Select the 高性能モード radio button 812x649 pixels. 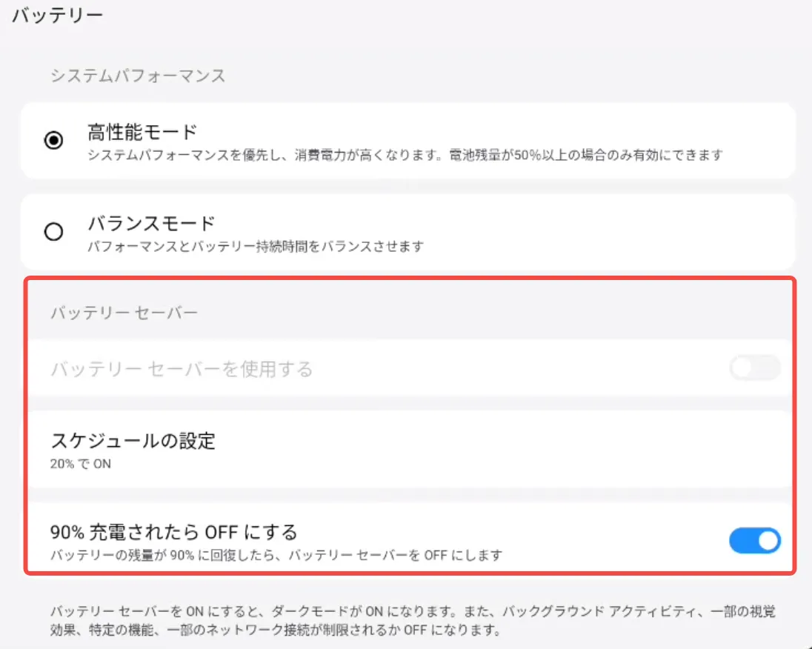[53, 141]
